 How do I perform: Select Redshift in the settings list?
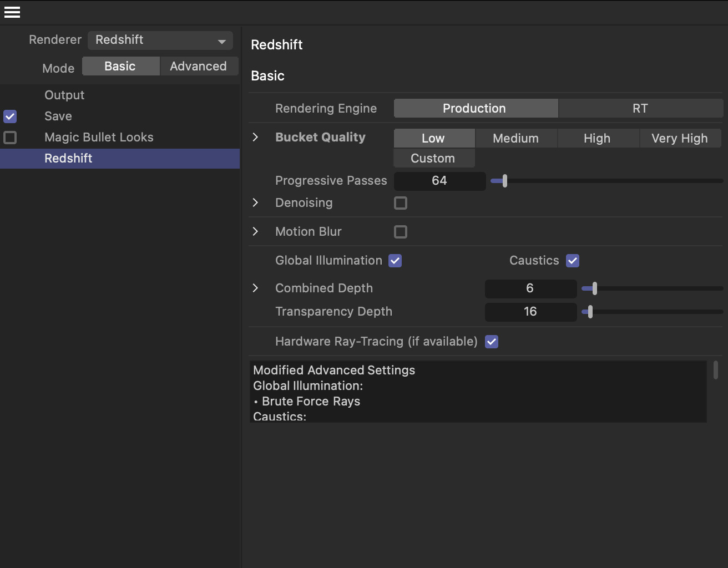[x=120, y=158]
